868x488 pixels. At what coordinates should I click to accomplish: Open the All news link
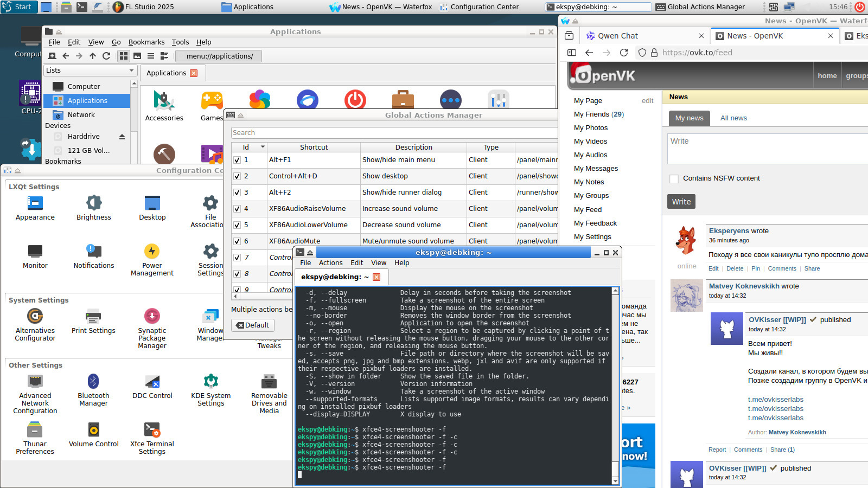coord(733,118)
